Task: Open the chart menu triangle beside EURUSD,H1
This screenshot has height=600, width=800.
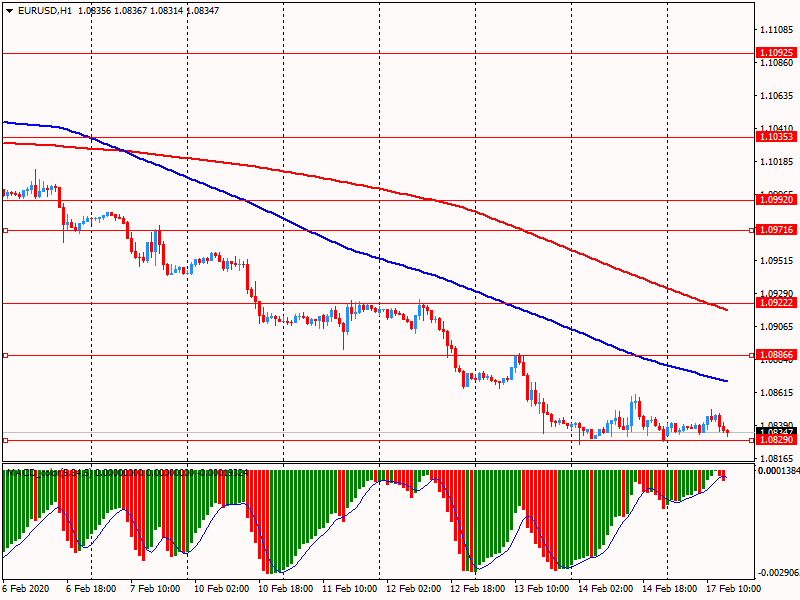Action: click(x=10, y=10)
